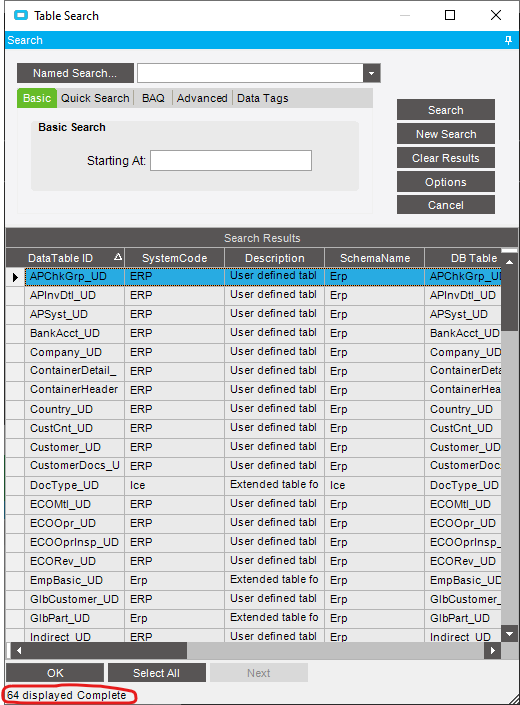520x705 pixels.
Task: Click the SchemaName column header
Action: tap(375, 258)
